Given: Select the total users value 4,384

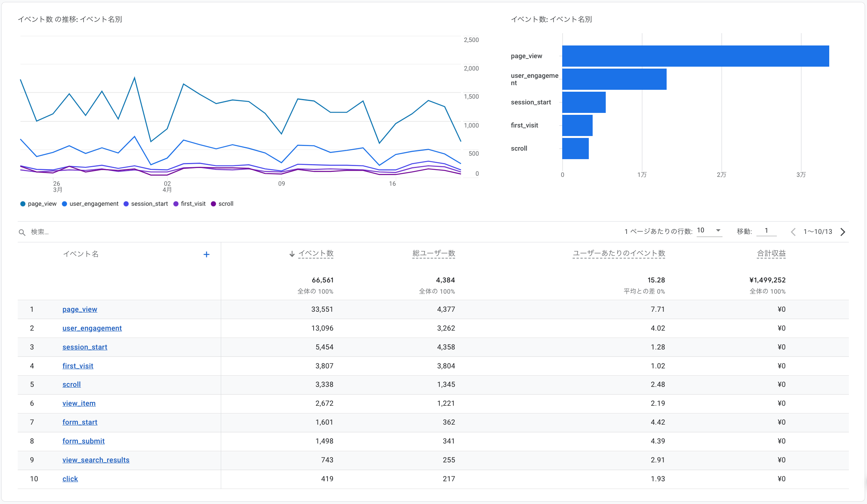Looking at the screenshot, I should click(x=445, y=280).
